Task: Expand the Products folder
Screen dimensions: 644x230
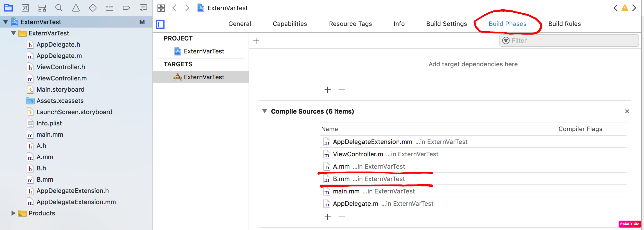Action: point(13,213)
